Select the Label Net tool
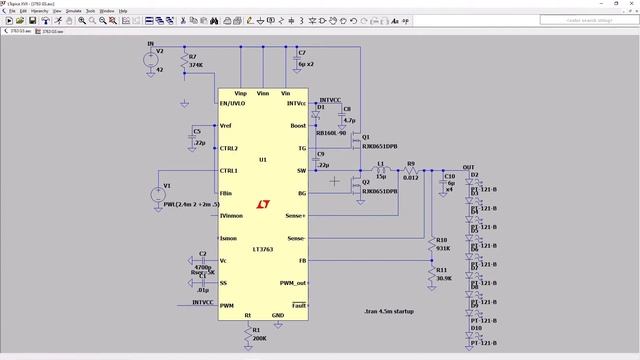The height and width of the screenshot is (360, 640). coord(271,20)
